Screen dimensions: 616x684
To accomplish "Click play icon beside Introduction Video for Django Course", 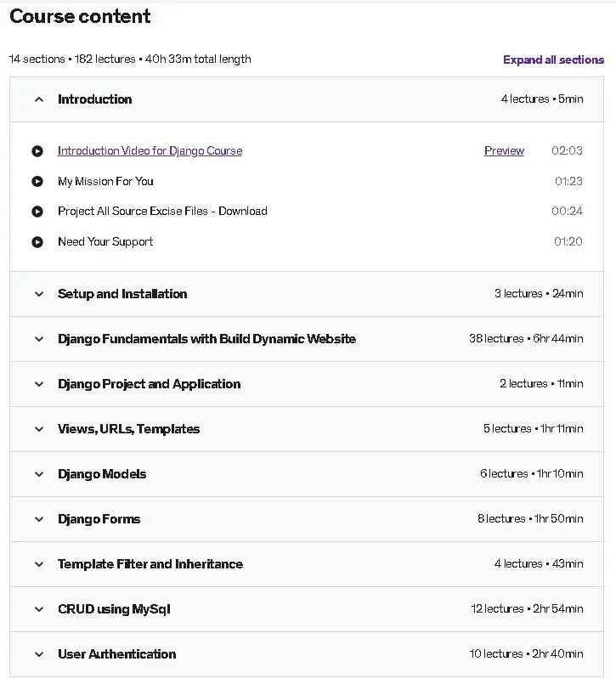I will [37, 151].
